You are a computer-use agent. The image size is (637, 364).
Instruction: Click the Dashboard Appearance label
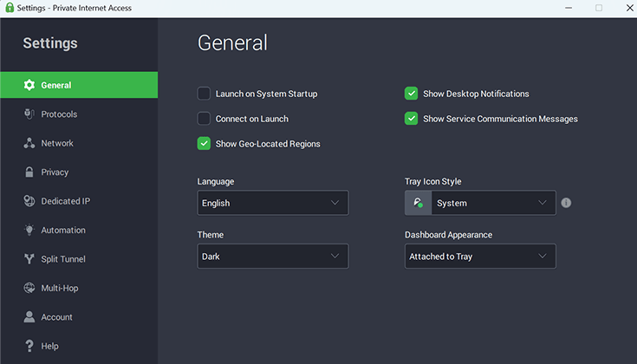tap(449, 235)
